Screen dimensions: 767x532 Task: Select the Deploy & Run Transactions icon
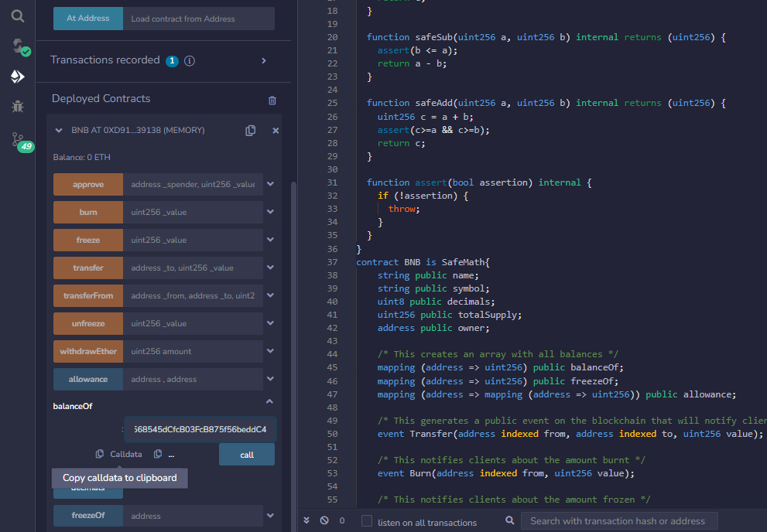[18, 77]
